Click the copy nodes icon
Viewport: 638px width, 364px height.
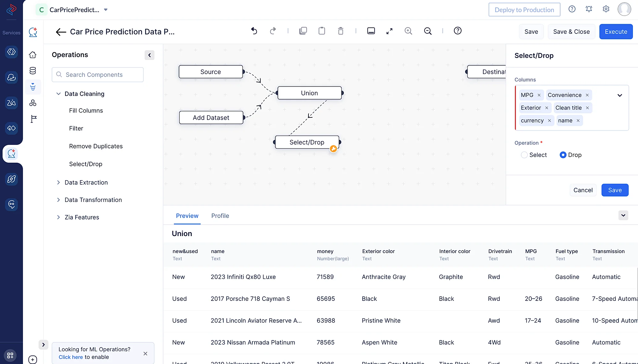[303, 31]
